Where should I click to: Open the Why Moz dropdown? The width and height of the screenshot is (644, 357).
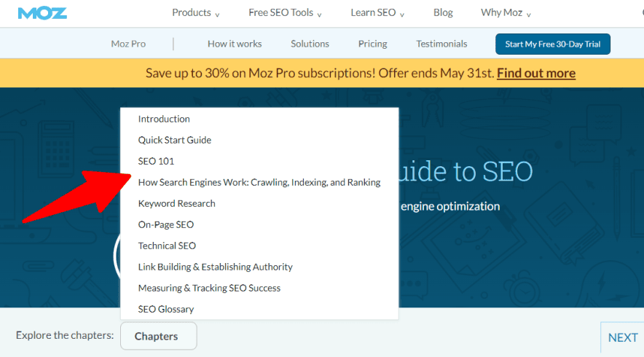[x=506, y=12]
